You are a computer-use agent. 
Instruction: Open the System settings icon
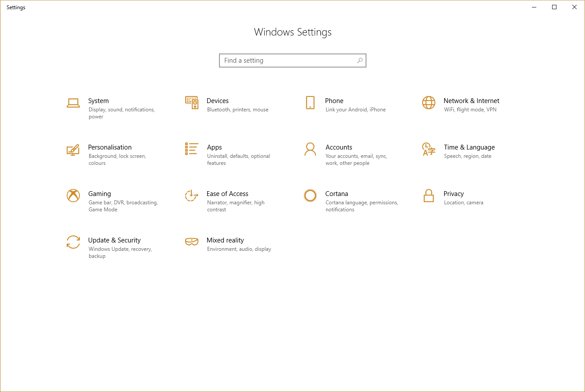point(73,103)
